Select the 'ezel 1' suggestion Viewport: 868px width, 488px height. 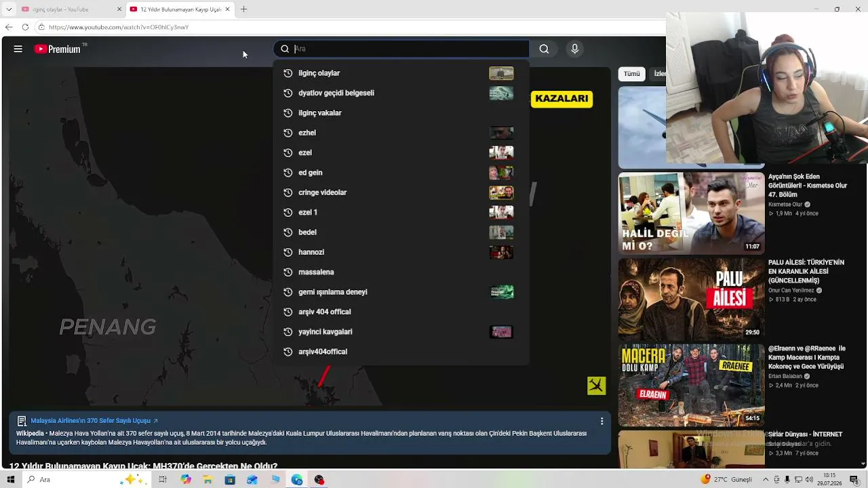401,212
